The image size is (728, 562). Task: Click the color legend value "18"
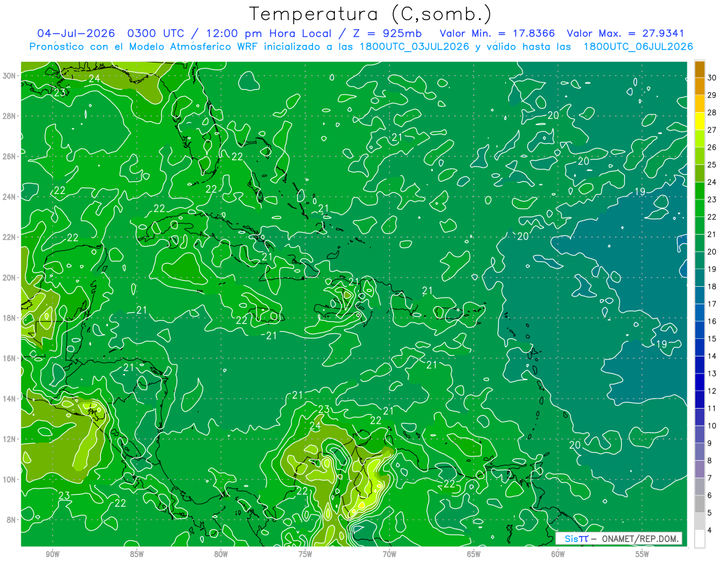(712, 287)
